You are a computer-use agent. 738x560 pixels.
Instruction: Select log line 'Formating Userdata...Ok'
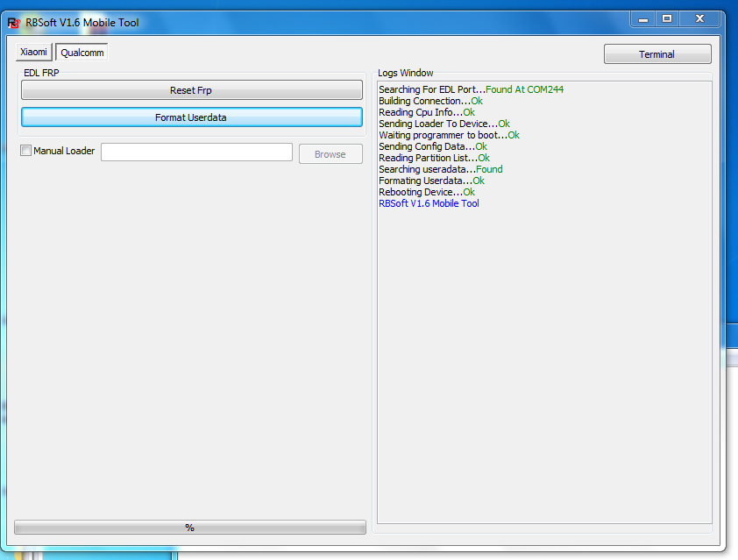(431, 181)
